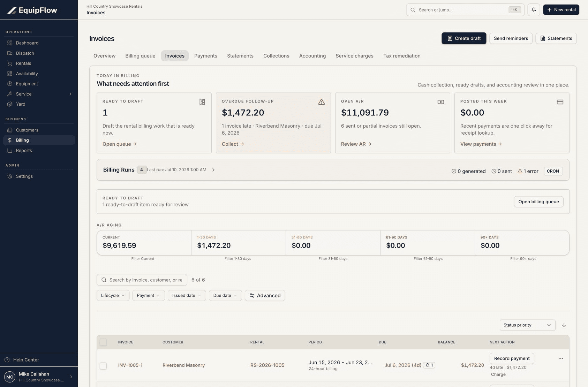The width and height of the screenshot is (588, 387).
Task: Toggle the select-all checkbox in table header
Action: coord(103,342)
